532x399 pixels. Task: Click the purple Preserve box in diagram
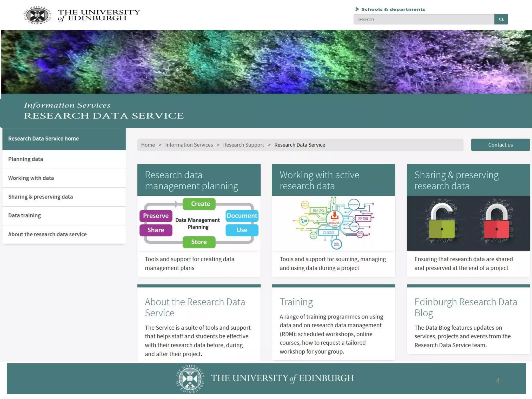point(156,216)
